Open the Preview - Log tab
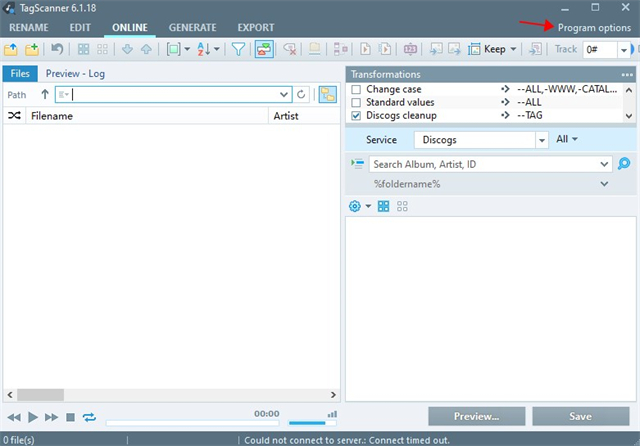 coord(75,73)
